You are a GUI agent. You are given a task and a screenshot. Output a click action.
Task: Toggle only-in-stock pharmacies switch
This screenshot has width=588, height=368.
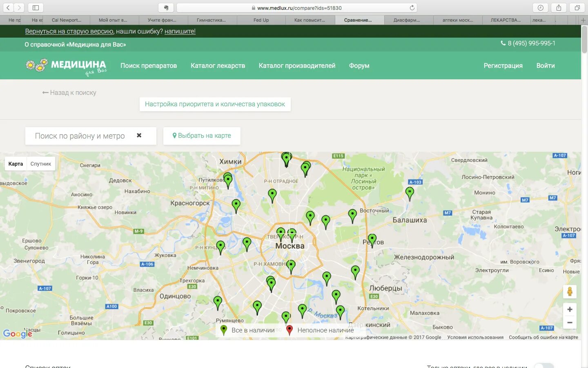point(544,366)
